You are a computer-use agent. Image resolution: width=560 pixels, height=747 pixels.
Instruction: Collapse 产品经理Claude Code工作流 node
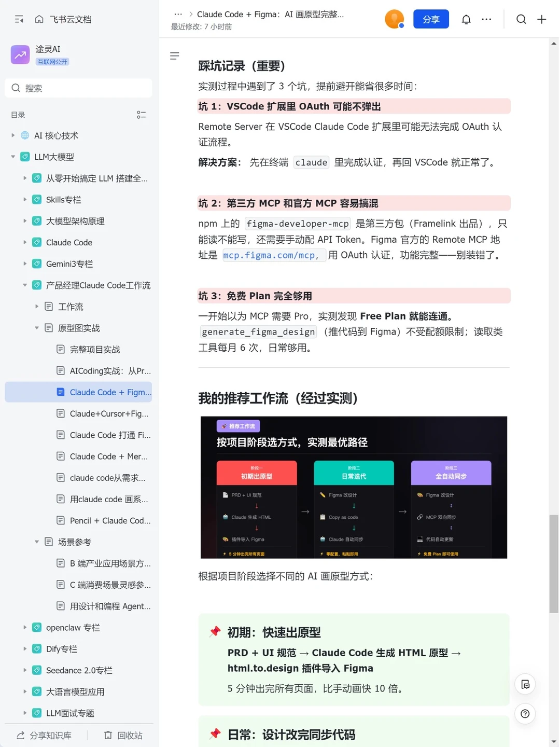pyautogui.click(x=24, y=285)
